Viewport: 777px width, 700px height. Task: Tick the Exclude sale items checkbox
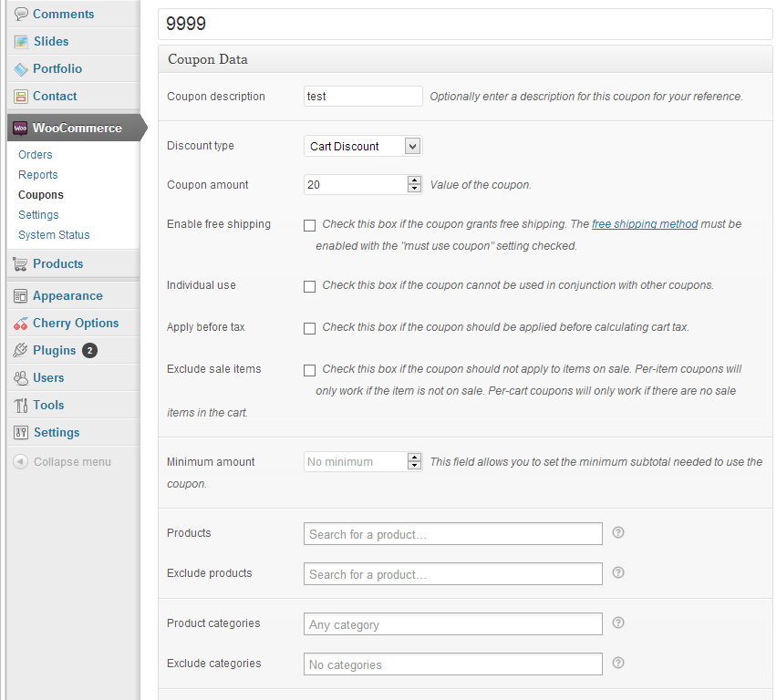click(309, 370)
